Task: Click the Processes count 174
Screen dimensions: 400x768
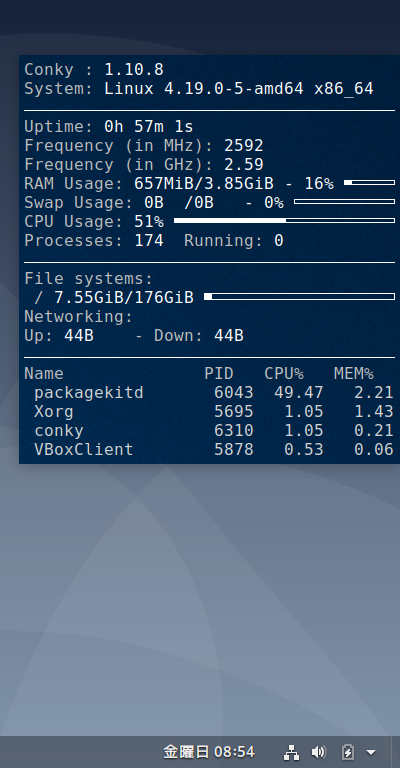Action: 149,241
